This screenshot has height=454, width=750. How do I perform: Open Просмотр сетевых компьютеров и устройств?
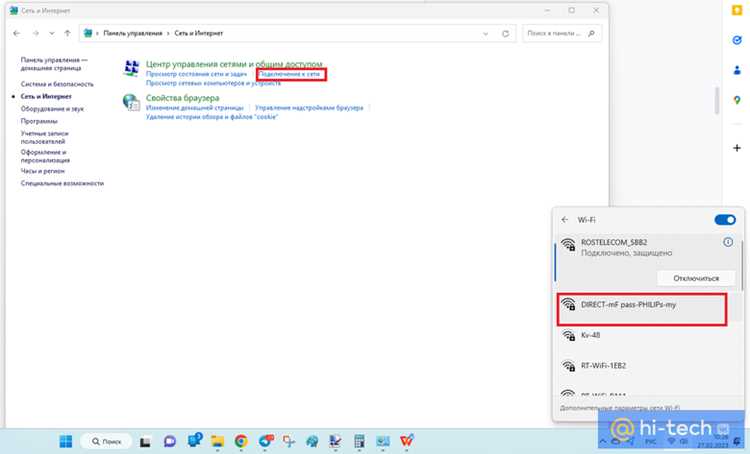[x=213, y=83]
